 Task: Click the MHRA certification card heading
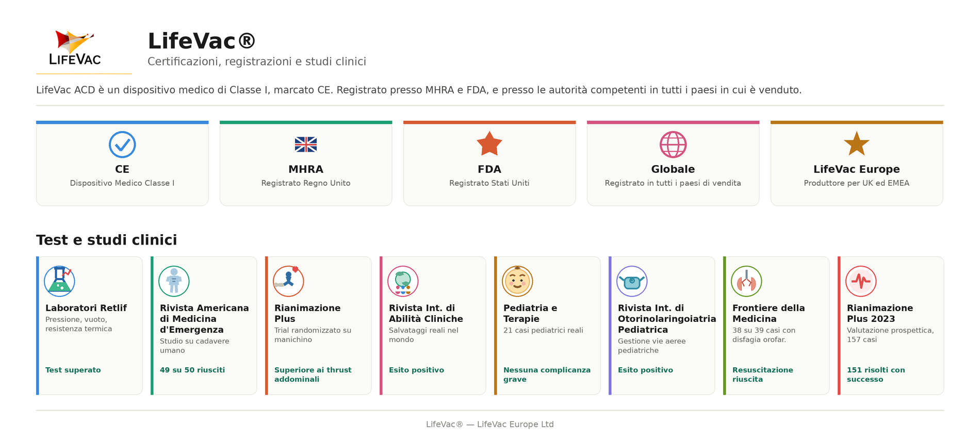tap(306, 169)
